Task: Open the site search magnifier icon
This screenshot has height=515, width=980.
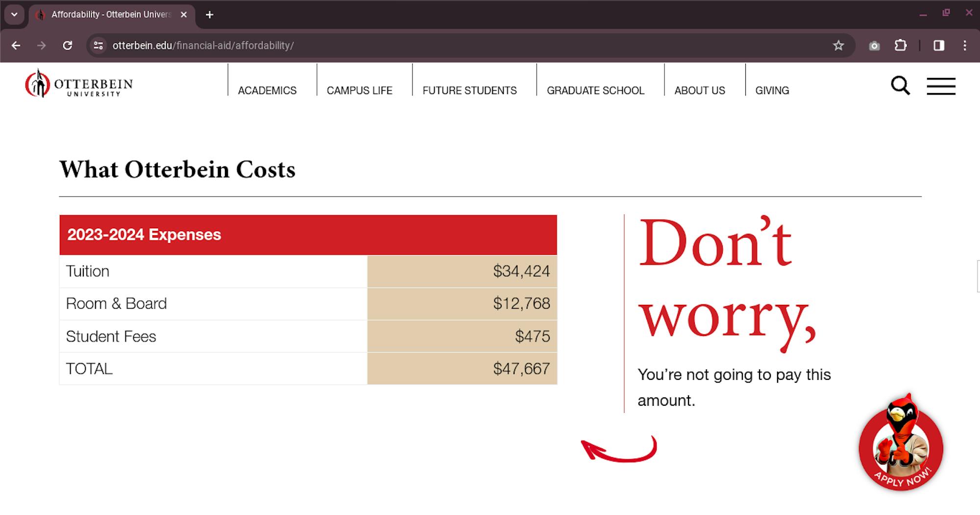Action: [900, 86]
